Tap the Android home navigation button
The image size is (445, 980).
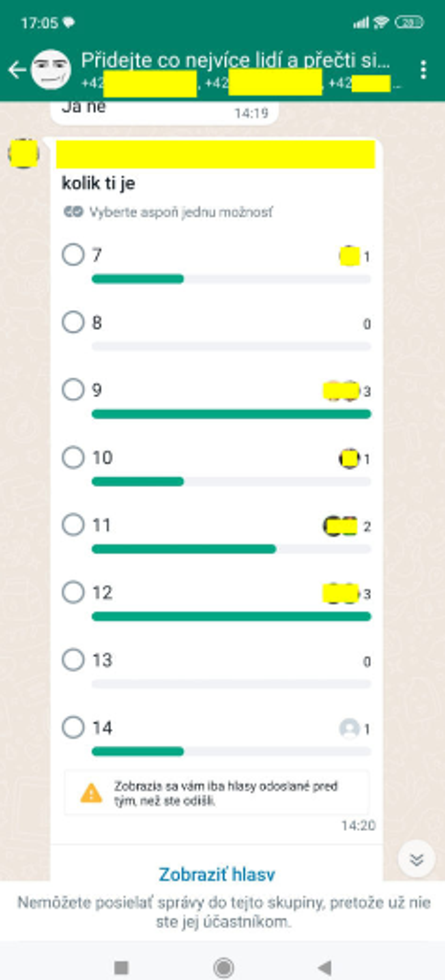[x=224, y=967]
